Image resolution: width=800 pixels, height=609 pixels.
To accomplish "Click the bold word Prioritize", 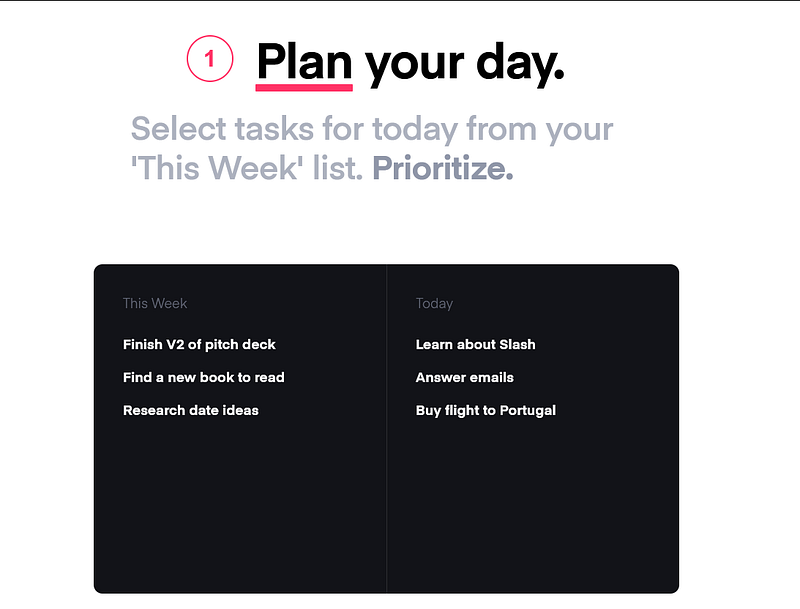I will click(x=443, y=168).
